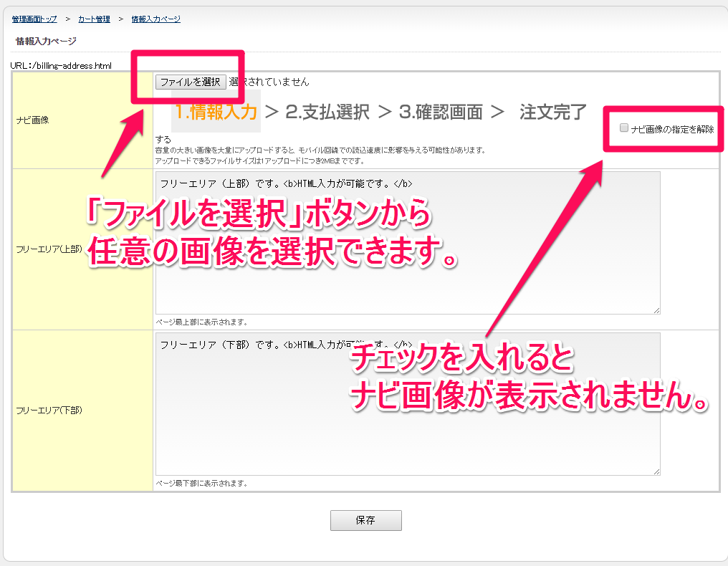Click the lower free area resize handle
Screen dimensions: 728x566
tap(656, 471)
